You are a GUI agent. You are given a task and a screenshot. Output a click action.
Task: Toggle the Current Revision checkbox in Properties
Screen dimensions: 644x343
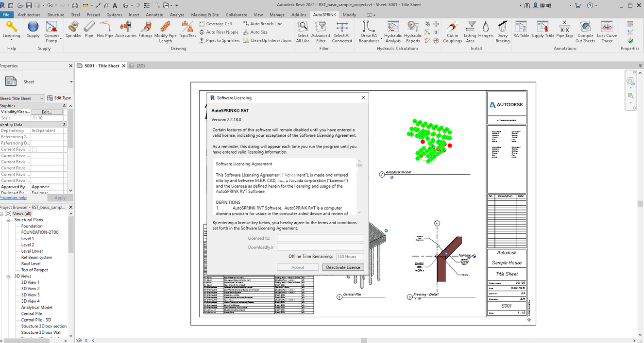[x=34, y=149]
